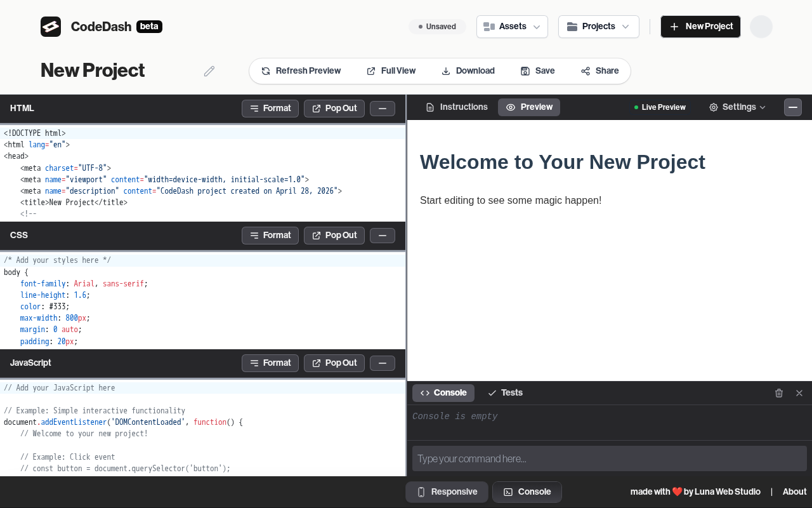
Task: Click the Luna Web Studio credit
Action: click(x=728, y=492)
